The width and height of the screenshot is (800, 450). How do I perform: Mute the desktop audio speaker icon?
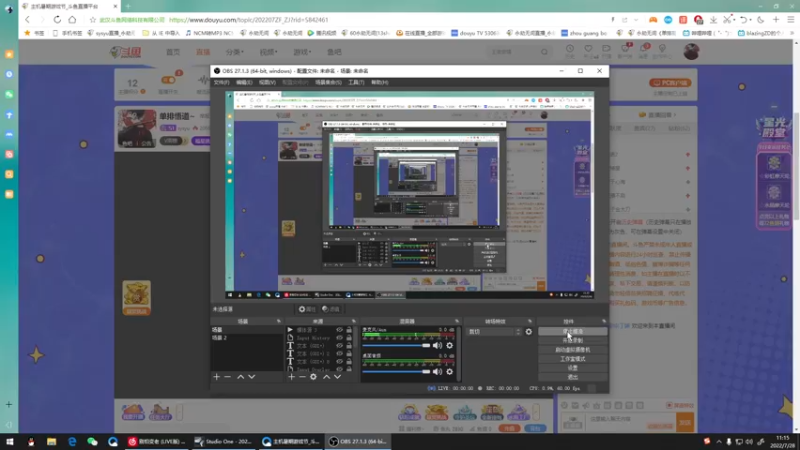437,371
